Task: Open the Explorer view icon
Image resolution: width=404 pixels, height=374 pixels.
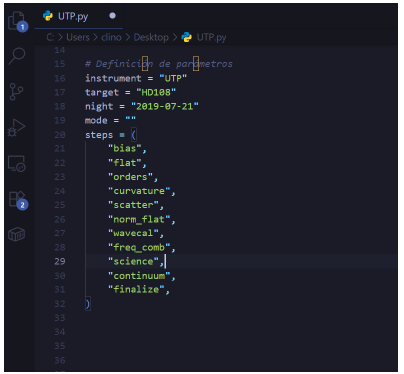Action: pos(16,21)
